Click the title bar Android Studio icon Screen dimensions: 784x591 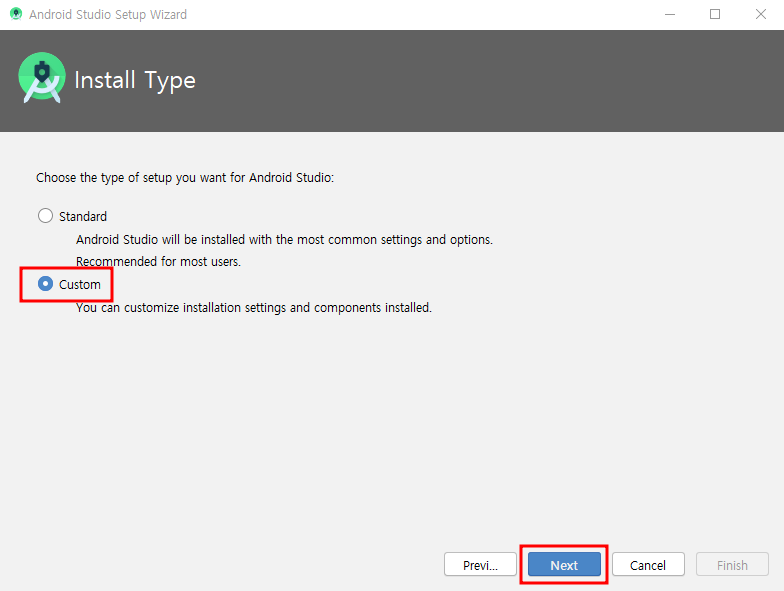(16, 14)
